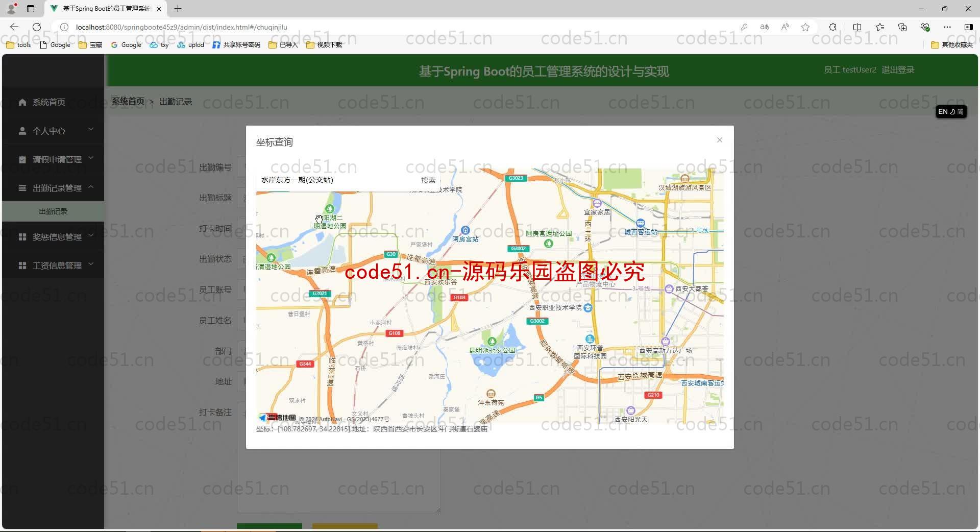Click the browser address bar URL
Viewport: 980px width, 532px height.
(182, 27)
